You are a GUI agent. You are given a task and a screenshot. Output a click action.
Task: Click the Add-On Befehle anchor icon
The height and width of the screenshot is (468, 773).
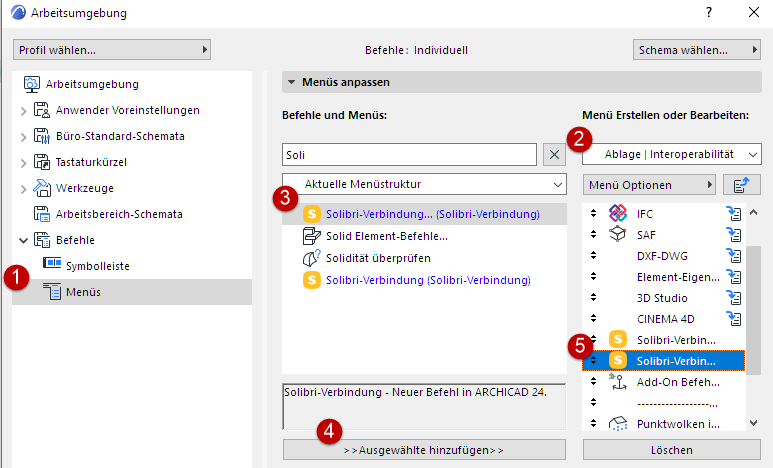point(618,381)
